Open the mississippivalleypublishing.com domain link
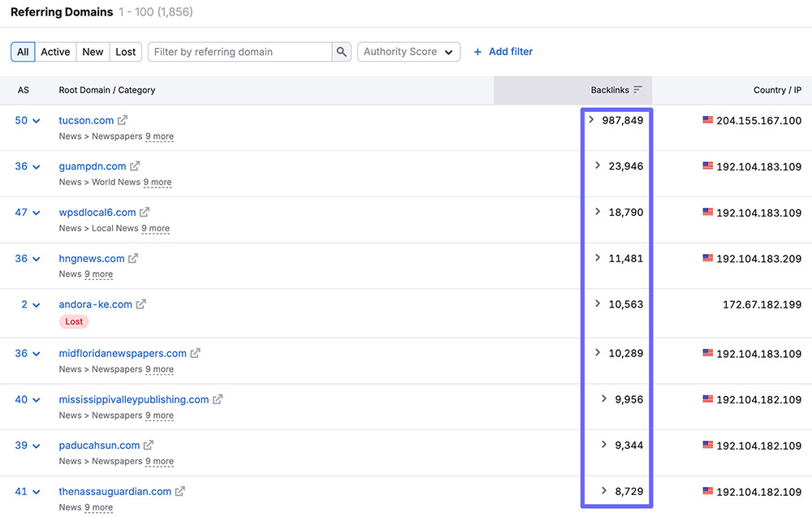The image size is (812, 517). 134,399
